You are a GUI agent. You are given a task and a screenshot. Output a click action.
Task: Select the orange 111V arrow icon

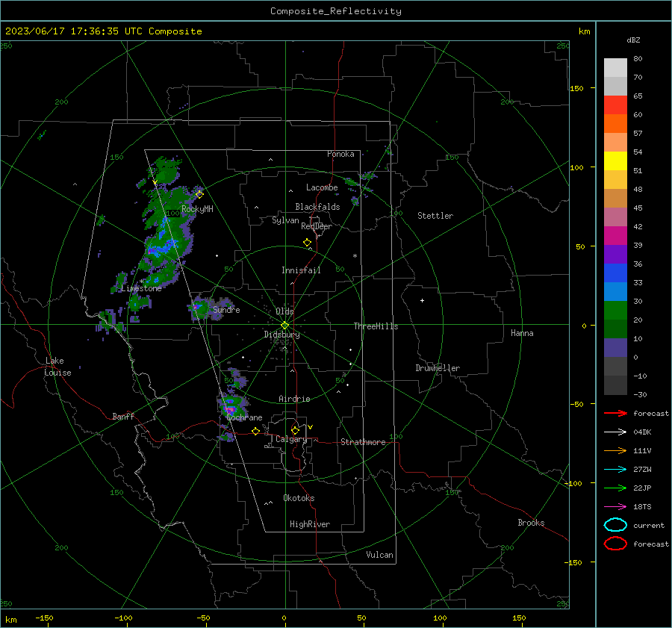(615, 450)
